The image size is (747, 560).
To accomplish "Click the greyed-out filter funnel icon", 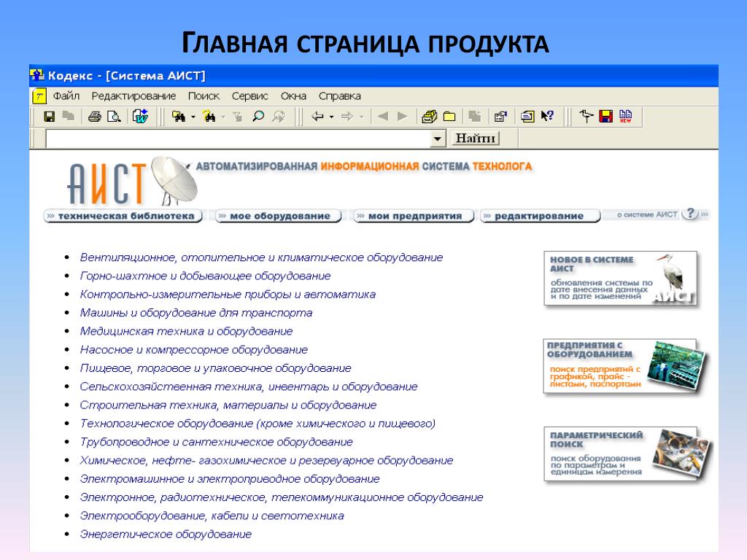I will coord(238,117).
